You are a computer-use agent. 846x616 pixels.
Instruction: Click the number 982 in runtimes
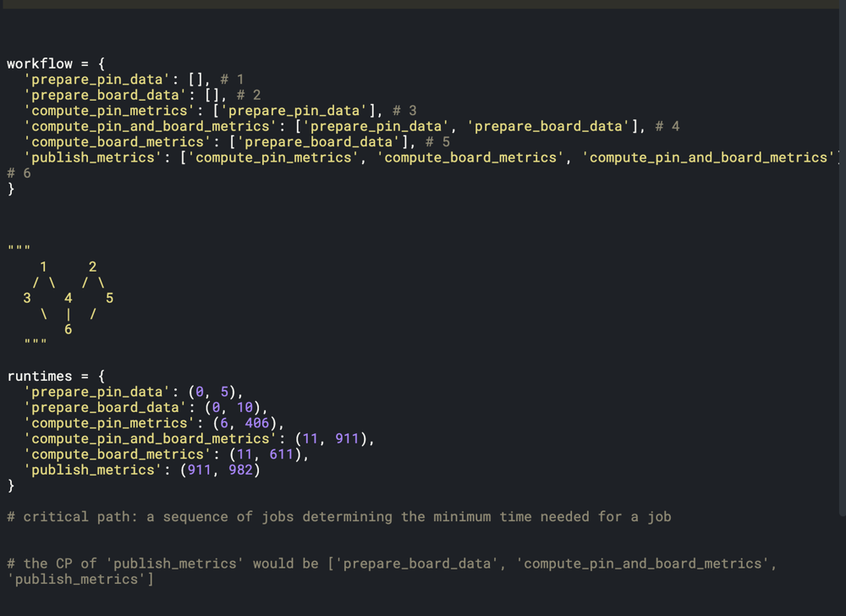(x=241, y=470)
